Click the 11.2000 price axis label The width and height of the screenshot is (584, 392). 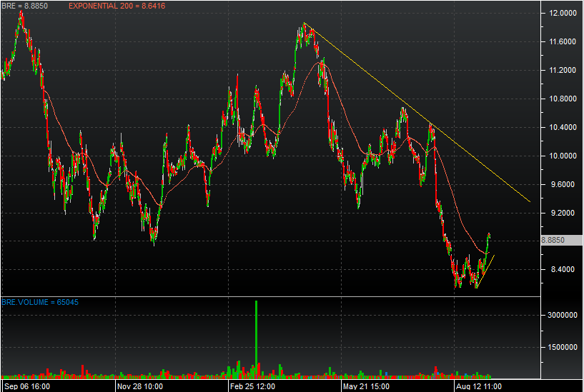click(x=563, y=70)
